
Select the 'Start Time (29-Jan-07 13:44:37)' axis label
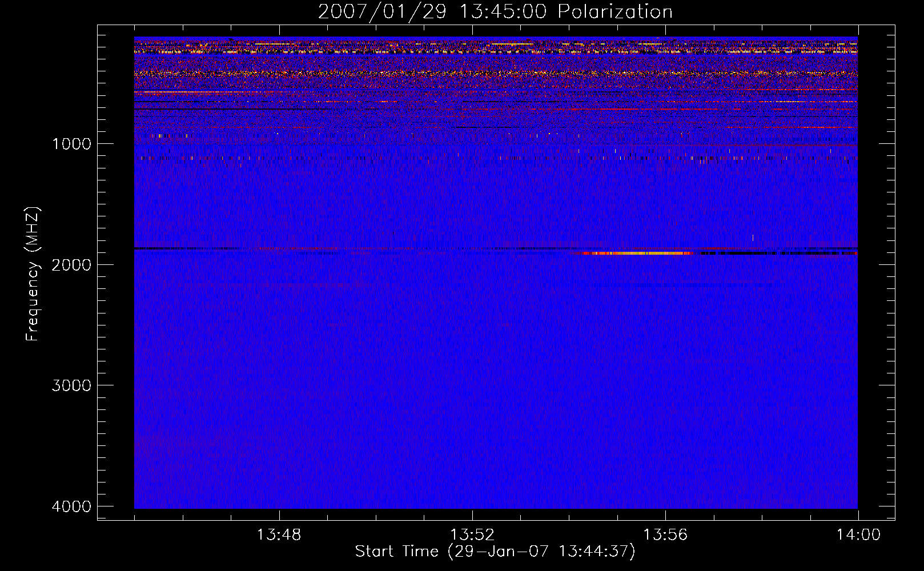(x=495, y=552)
